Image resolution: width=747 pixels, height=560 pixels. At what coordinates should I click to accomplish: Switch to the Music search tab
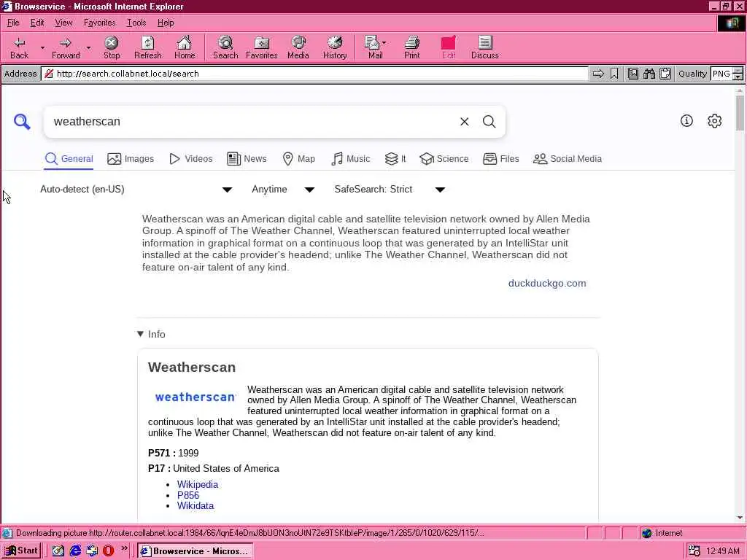(351, 159)
